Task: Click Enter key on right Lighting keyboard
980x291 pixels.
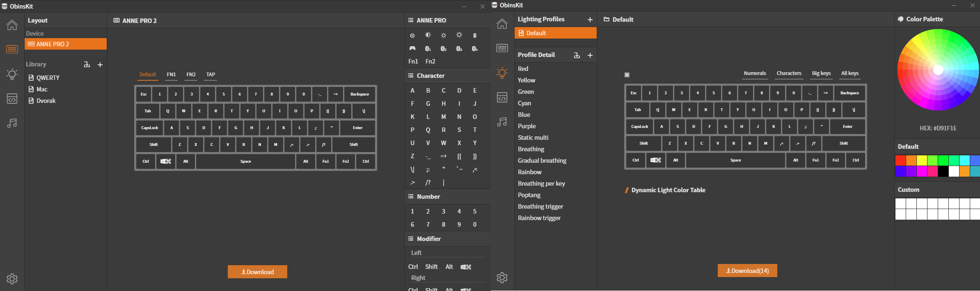Action: [847, 127]
